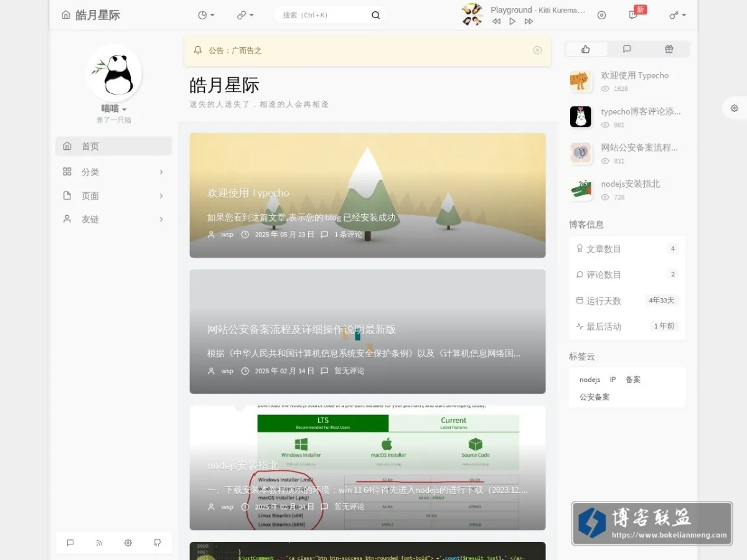Open sidebar link nodejs安装指北
Screen dimensions: 747x560
point(631,184)
